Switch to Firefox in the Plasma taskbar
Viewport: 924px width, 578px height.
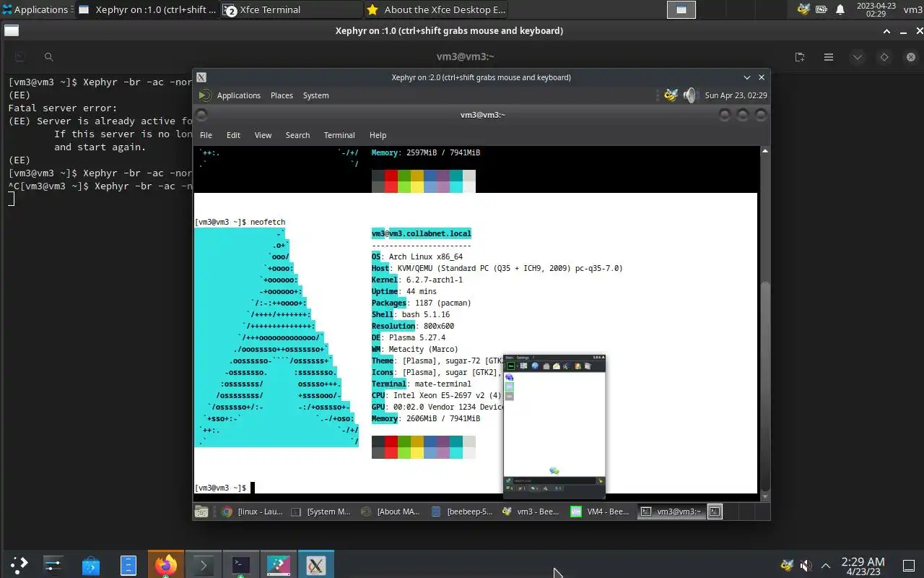coord(166,564)
